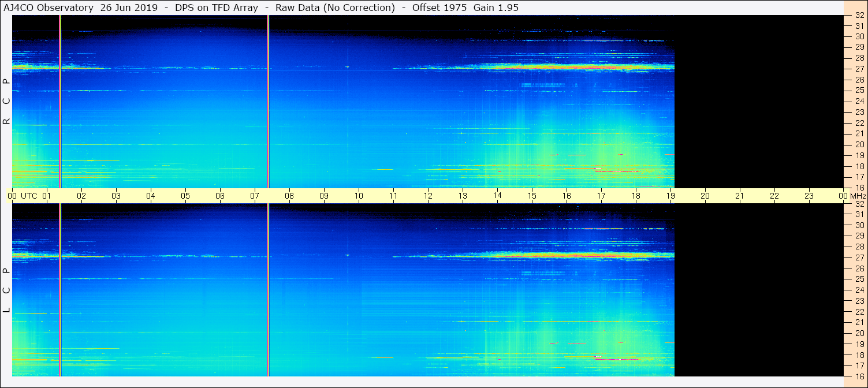Click RCP orange vertical line after 01 UTC

point(60,101)
